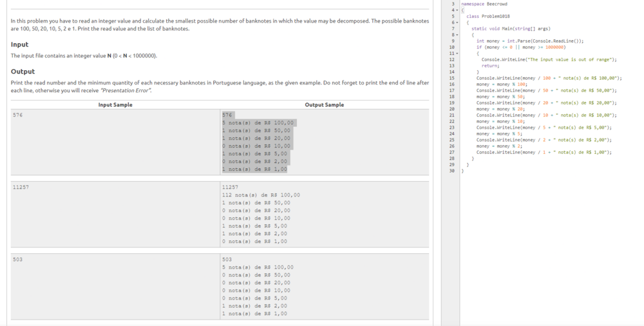Image resolution: width=644 pixels, height=326 pixels.
Task: Place cursor on the int.Parse code line
Action: [x=530, y=41]
